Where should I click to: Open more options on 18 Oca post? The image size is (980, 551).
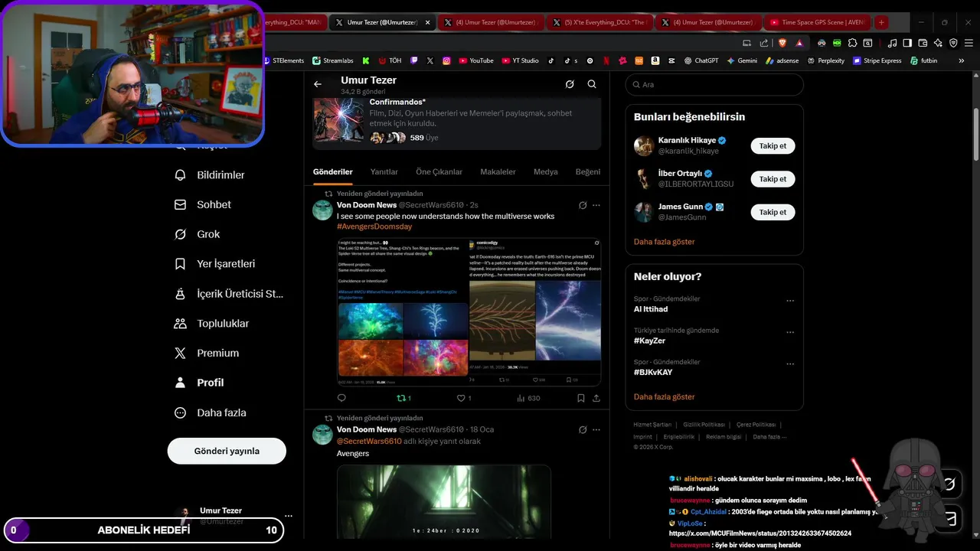(596, 430)
